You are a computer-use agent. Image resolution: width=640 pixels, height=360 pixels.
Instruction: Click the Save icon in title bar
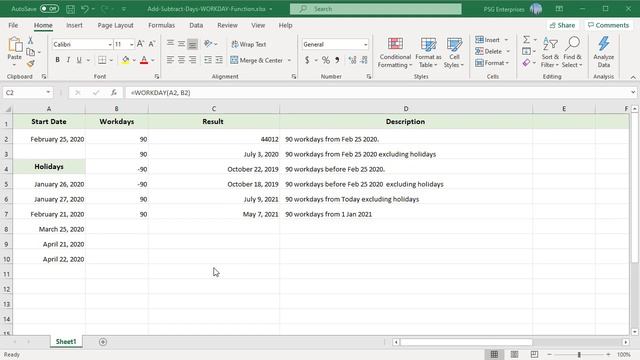coord(70,9)
